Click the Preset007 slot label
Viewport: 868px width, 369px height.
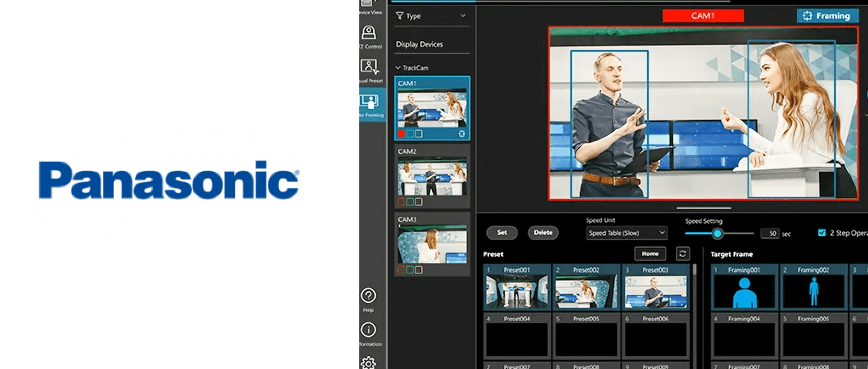[517, 366]
